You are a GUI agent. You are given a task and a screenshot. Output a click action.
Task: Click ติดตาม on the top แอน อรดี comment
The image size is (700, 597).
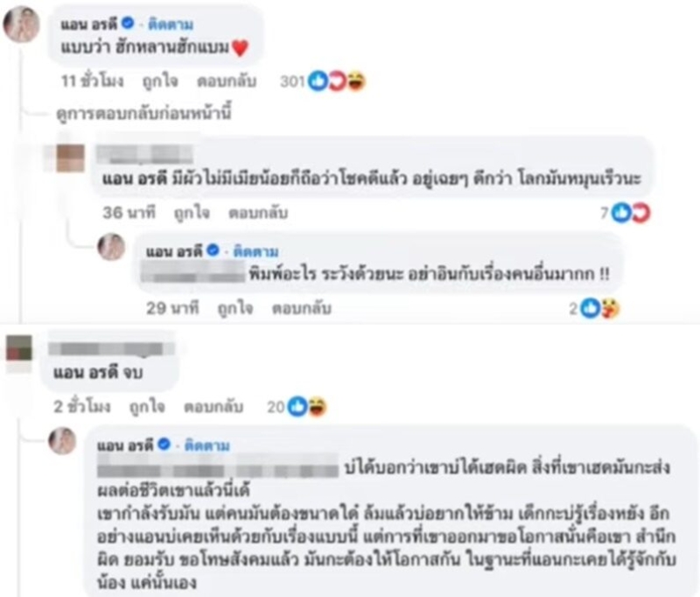(171, 24)
